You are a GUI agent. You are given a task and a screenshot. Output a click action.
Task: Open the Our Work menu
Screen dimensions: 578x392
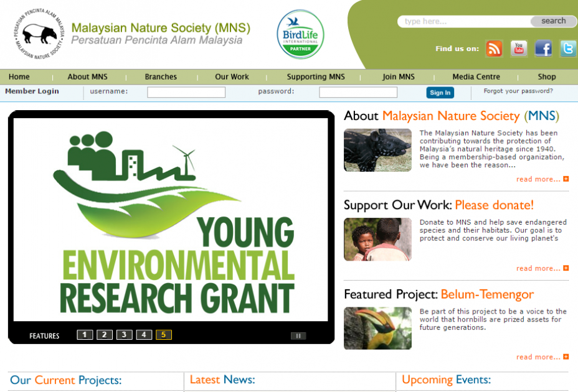point(232,77)
